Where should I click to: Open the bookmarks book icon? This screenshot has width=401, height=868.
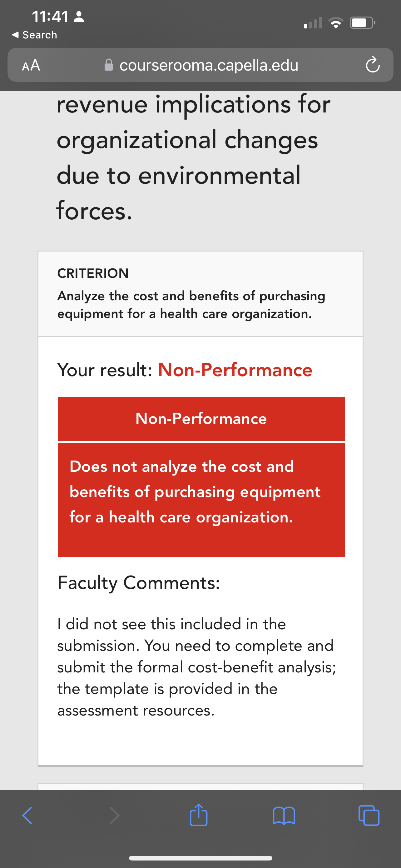(284, 816)
